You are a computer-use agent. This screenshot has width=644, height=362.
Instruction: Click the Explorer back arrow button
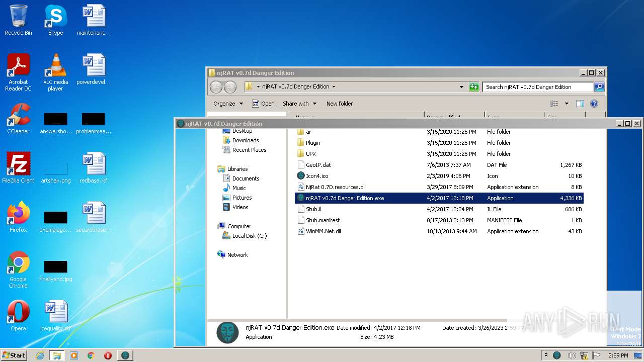click(216, 87)
